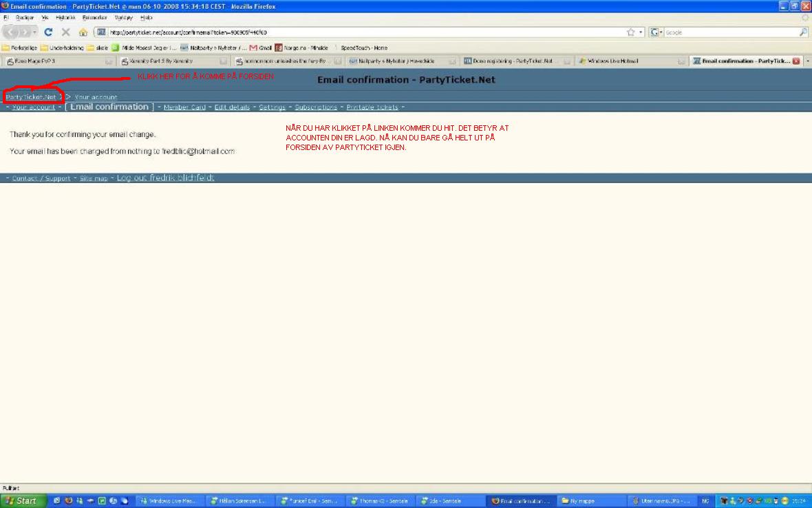Open the Uten navn JPG taskbar window
This screenshot has width=812, height=508.
coord(661,500)
